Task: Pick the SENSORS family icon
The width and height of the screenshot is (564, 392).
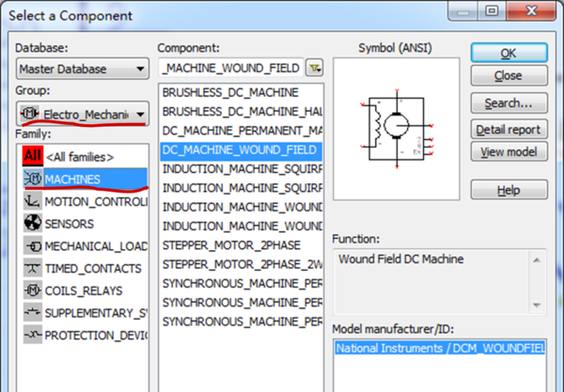Action: click(31, 224)
